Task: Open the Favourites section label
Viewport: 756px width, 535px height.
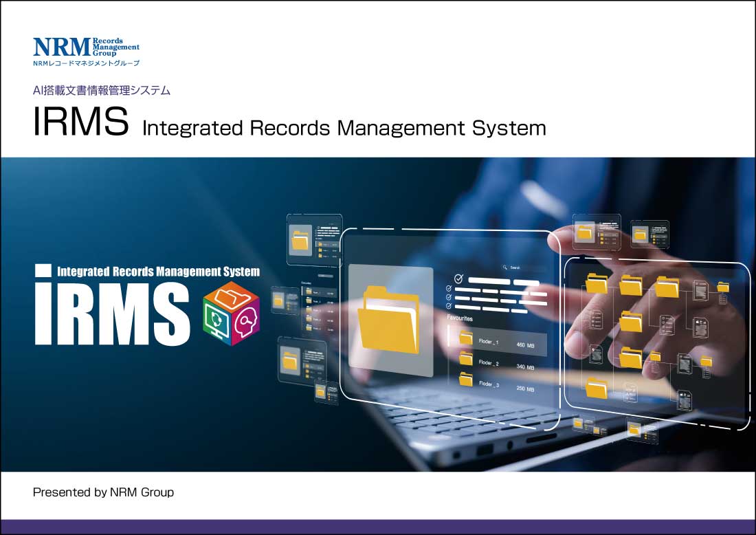Action: [x=460, y=318]
